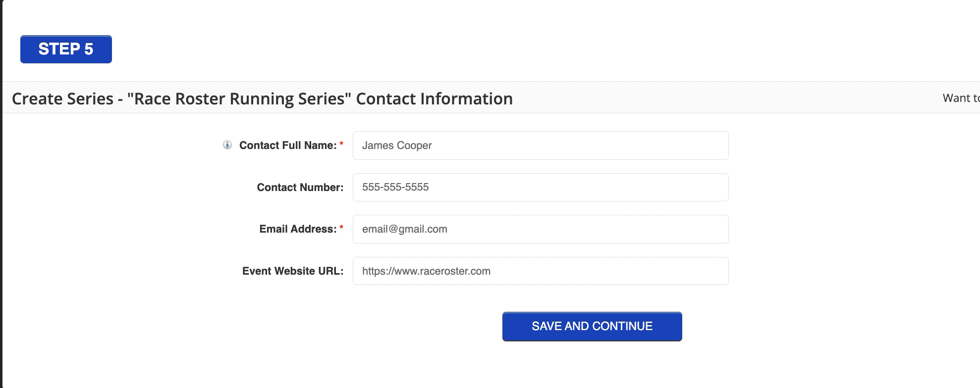Click the 'Contact Full Name:' label

tap(287, 145)
